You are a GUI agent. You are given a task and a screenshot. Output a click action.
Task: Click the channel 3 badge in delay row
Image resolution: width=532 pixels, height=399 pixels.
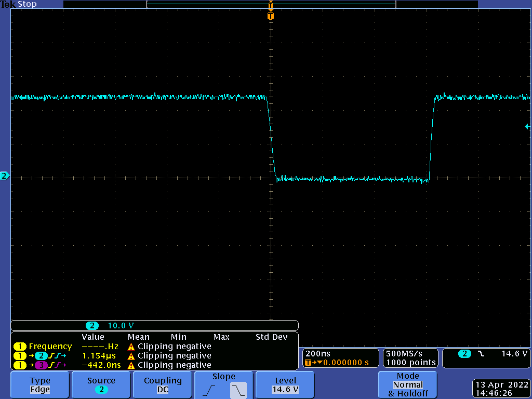pyautogui.click(x=41, y=365)
